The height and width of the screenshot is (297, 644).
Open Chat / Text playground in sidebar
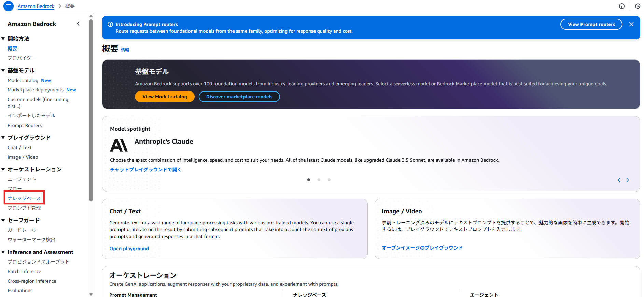click(19, 147)
